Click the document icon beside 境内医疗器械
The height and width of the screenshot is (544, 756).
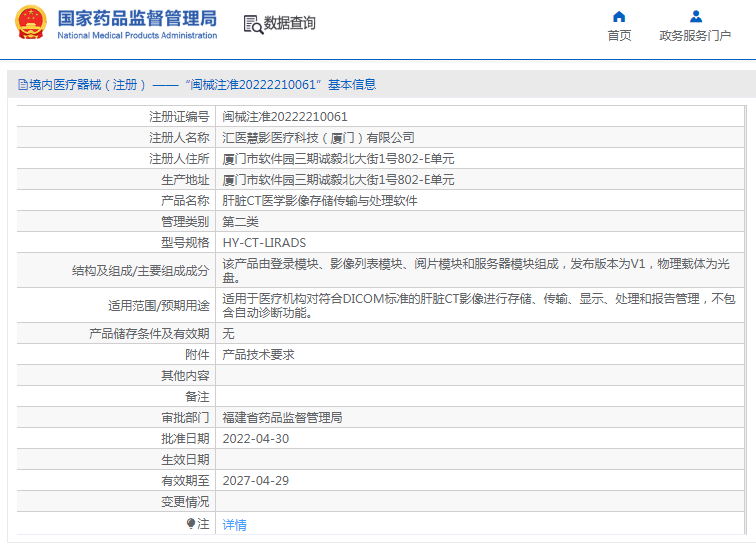[23, 85]
